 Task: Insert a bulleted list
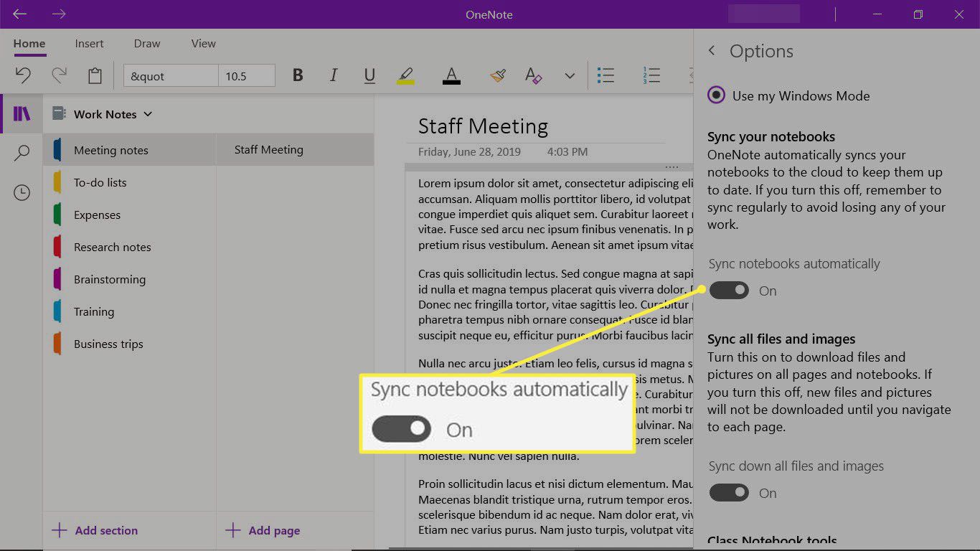click(x=606, y=75)
